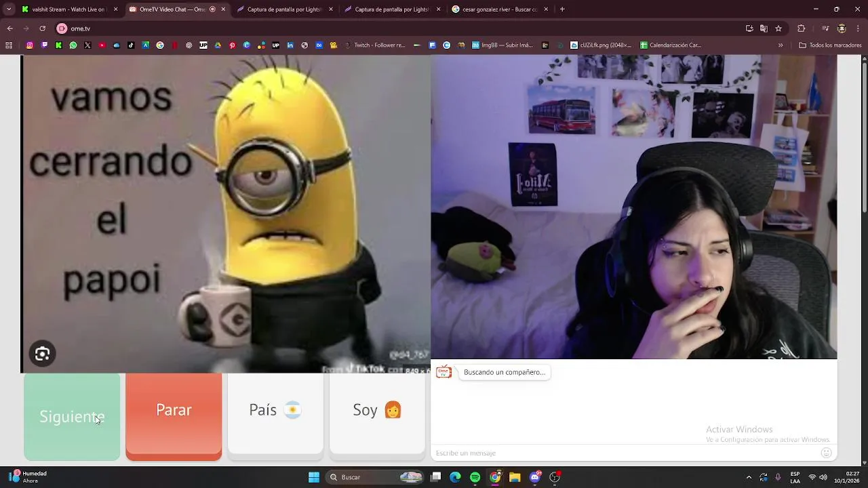Open the Kick bookmark icon

pos(59,45)
